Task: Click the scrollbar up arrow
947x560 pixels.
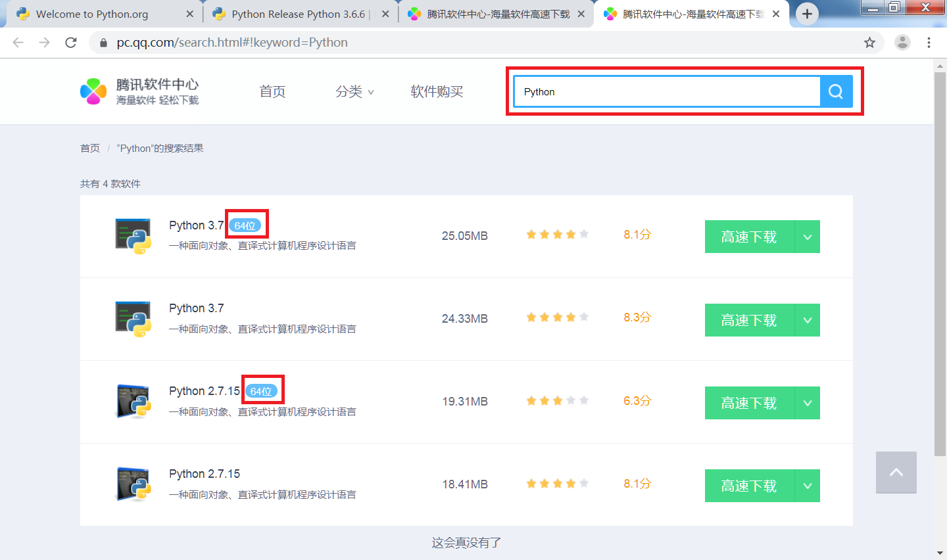Action: click(940, 65)
